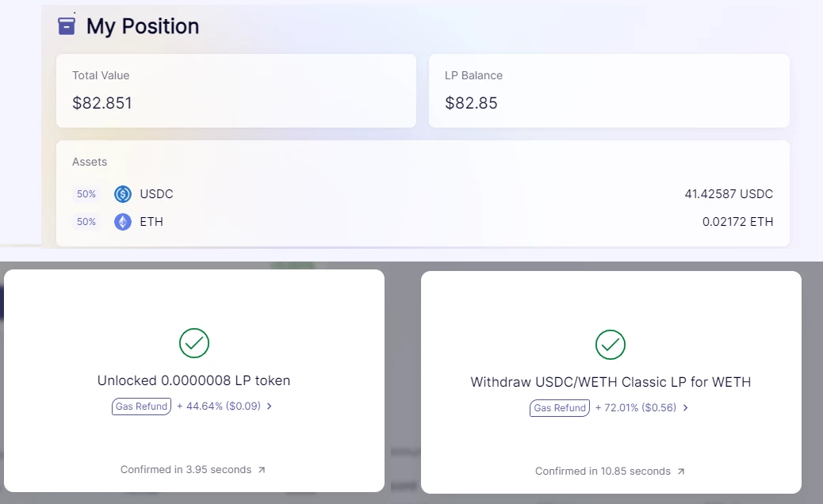
Task: Click the 50% badge next to ETH
Action: [x=86, y=222]
